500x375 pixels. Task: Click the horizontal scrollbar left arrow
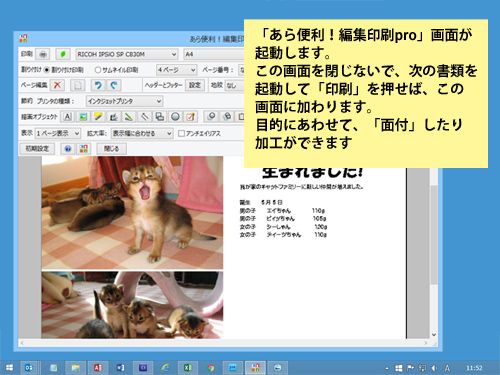coord(22,343)
